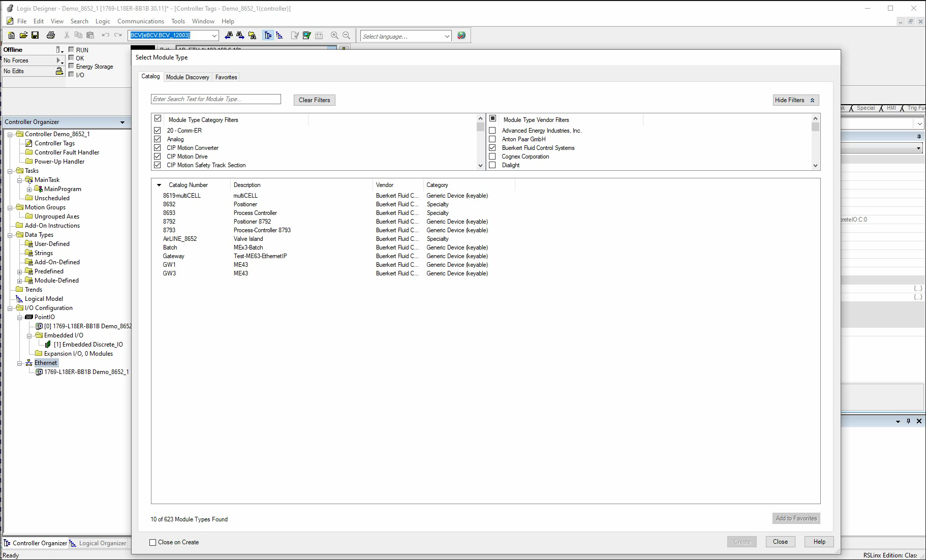Screen dimensions: 926x560
Task: Click the globe language configuration icon
Action: click(461, 35)
